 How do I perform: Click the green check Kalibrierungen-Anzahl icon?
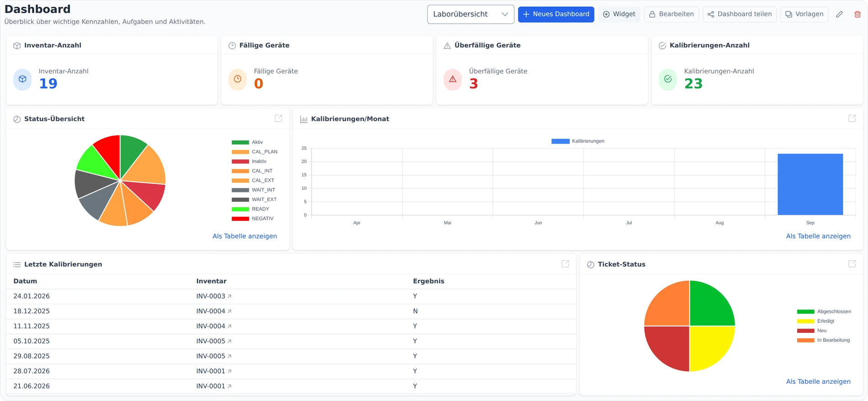point(668,79)
